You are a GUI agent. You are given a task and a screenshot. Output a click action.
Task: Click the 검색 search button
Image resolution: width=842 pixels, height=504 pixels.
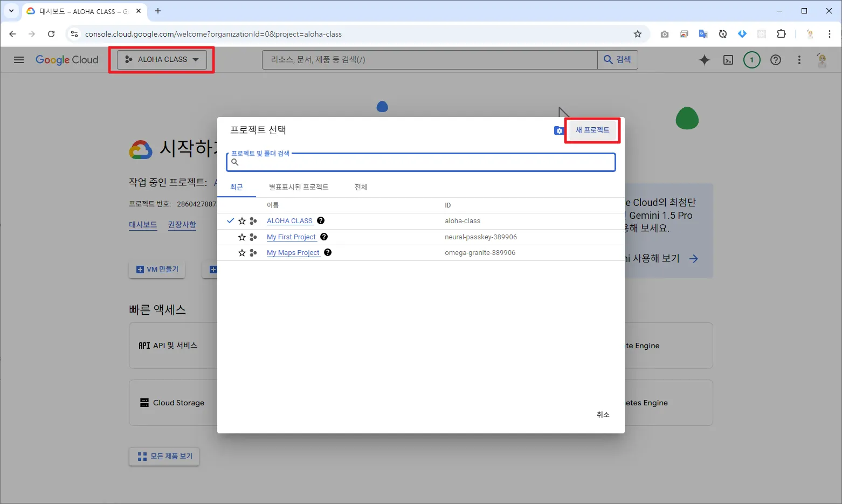[x=618, y=60]
